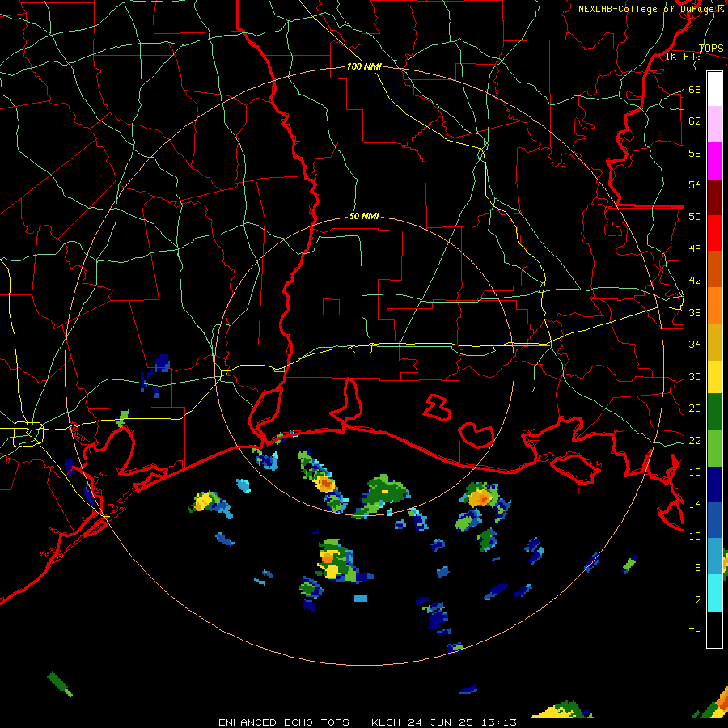This screenshot has width=728, height=728.
Task: Click the white swatch atop the tops legend
Action: coord(714,89)
